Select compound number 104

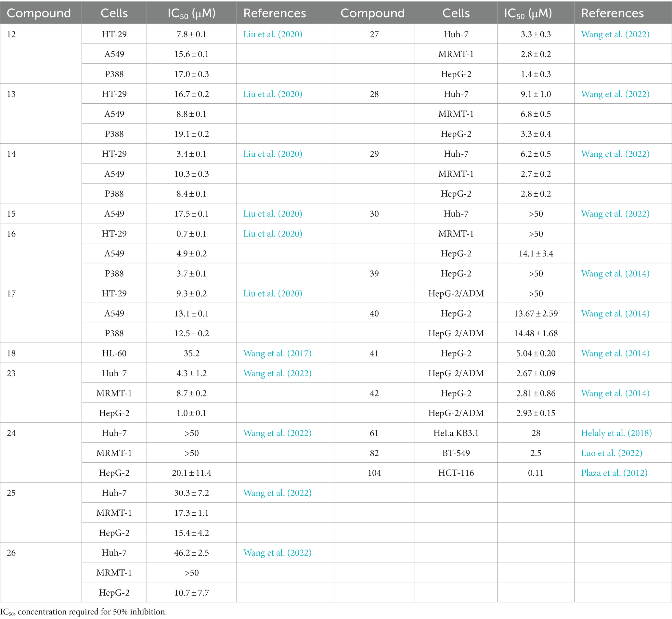click(374, 473)
